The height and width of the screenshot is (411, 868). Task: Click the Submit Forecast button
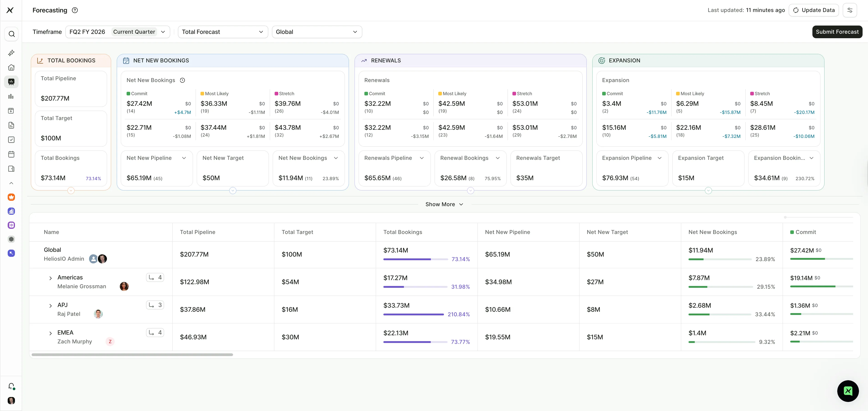pyautogui.click(x=837, y=32)
